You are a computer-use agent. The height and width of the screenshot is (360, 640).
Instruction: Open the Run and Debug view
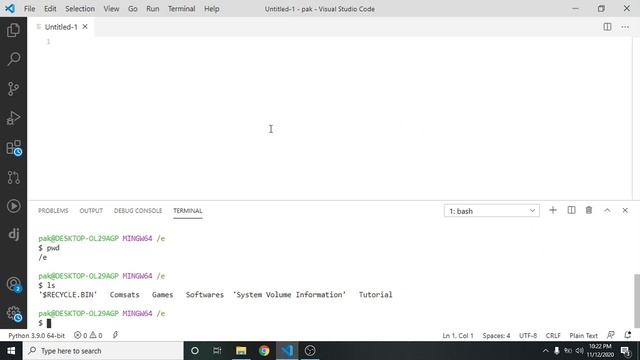tap(13, 118)
